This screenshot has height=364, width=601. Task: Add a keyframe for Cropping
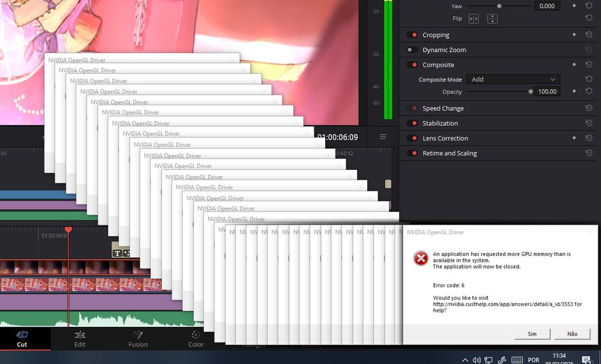click(x=574, y=34)
